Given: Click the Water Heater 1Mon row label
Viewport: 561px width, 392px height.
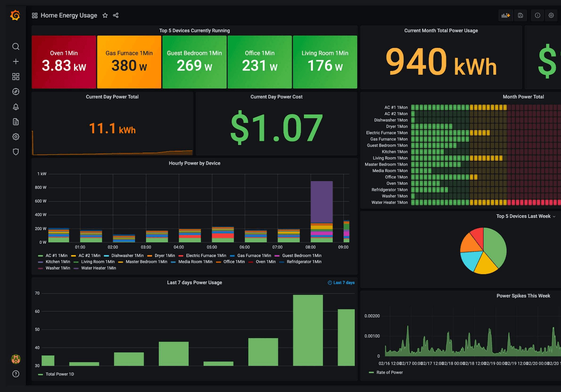Looking at the screenshot, I should [x=389, y=203].
